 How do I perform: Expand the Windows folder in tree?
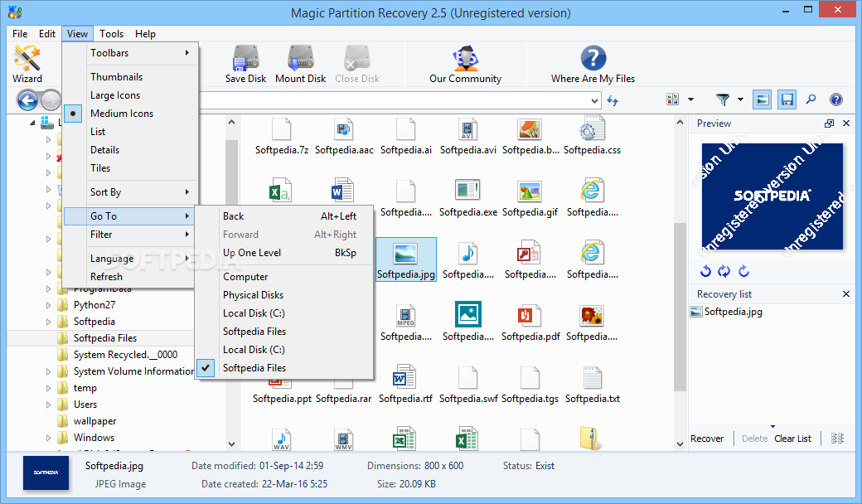[x=48, y=438]
